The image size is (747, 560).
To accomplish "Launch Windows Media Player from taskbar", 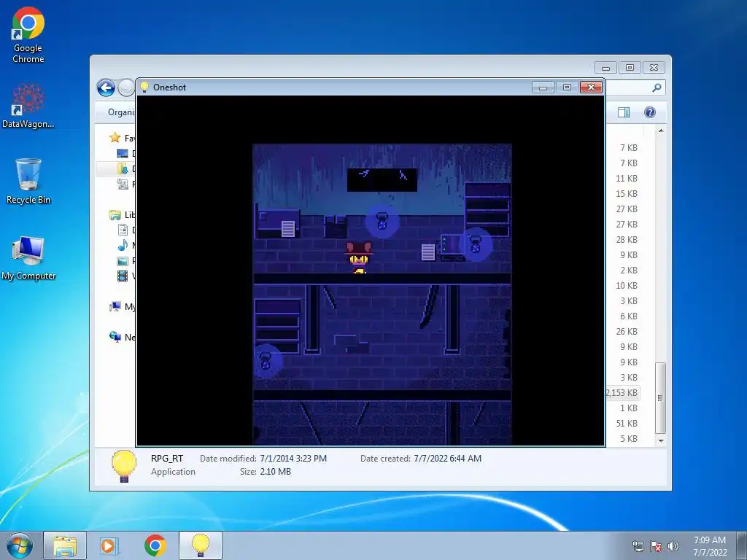I will (x=109, y=545).
